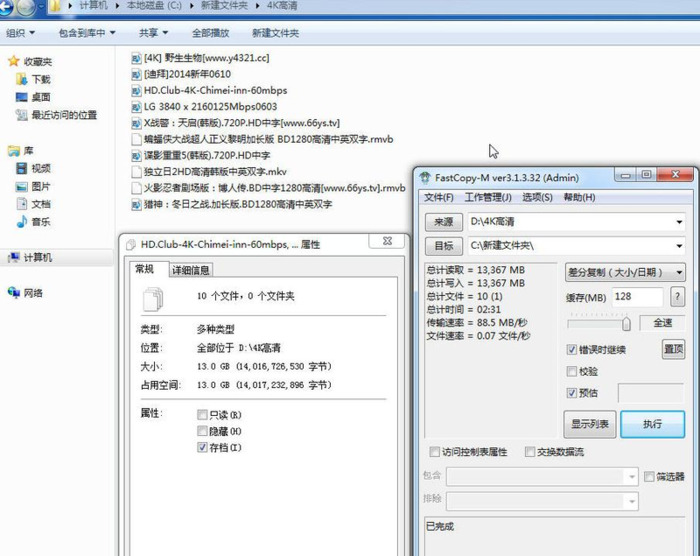Click icon of HD.Club-4K-Chimei-inn-60mbps file in list
Image resolution: width=700 pixels, height=556 pixels.
(136, 91)
